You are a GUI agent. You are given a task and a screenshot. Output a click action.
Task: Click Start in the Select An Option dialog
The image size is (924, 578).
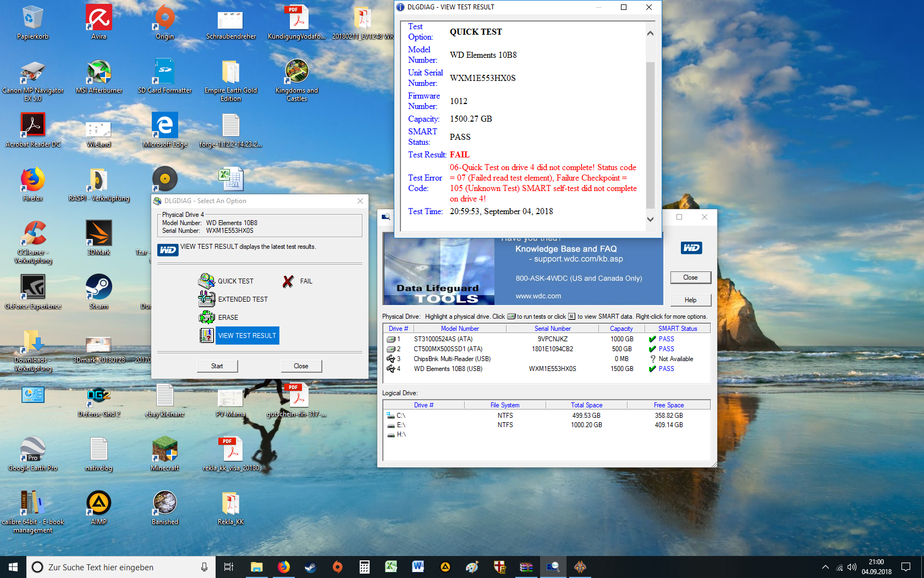[217, 366]
